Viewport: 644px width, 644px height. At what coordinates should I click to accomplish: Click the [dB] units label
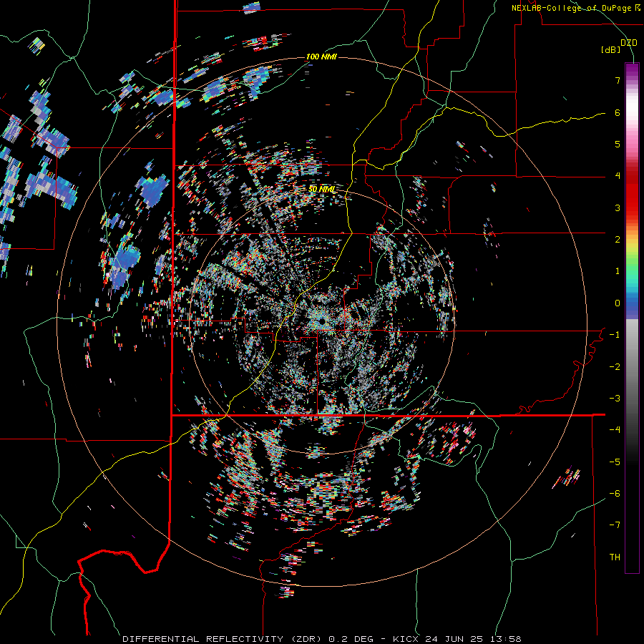tap(610, 50)
